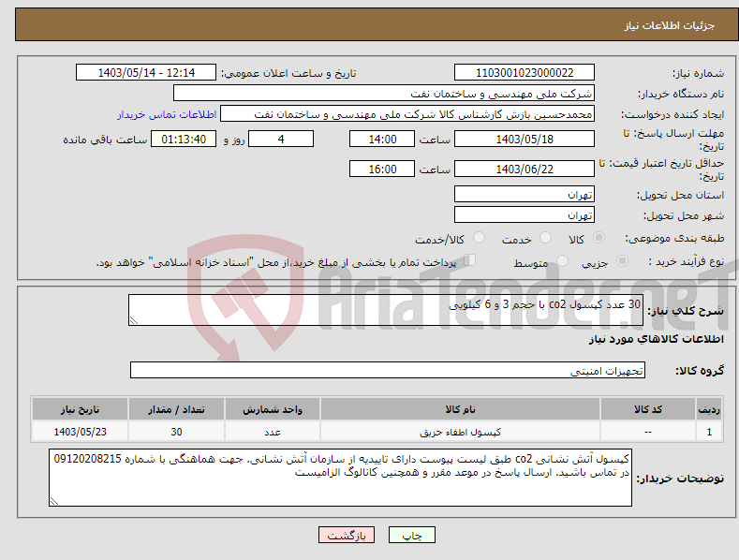Click the goods group field تجهیزات امنیتی
739x560 pixels.
(x=388, y=370)
